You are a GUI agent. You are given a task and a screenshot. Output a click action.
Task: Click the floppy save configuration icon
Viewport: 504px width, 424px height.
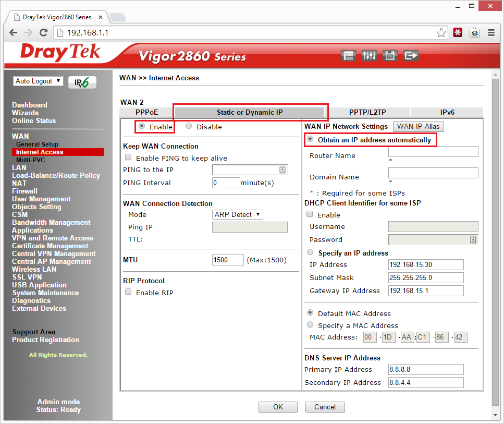(x=390, y=56)
